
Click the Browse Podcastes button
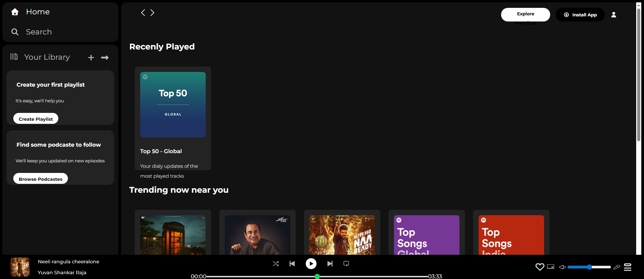41,178
